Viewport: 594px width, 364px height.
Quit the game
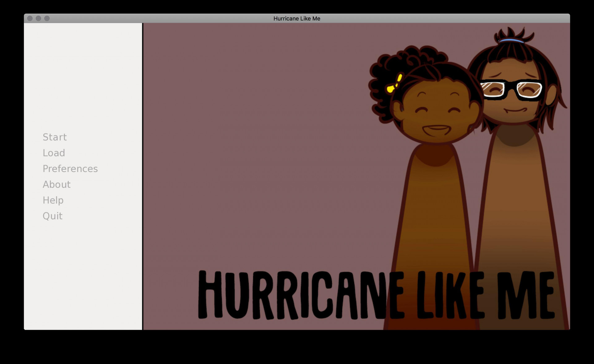(53, 216)
